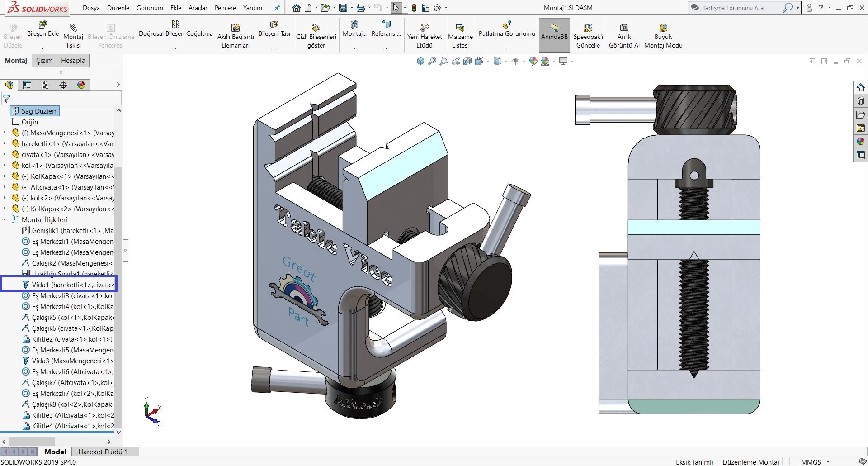This screenshot has height=466, width=868.
Task: Switch to the Hareket Etüdü 1 tab
Action: click(103, 452)
